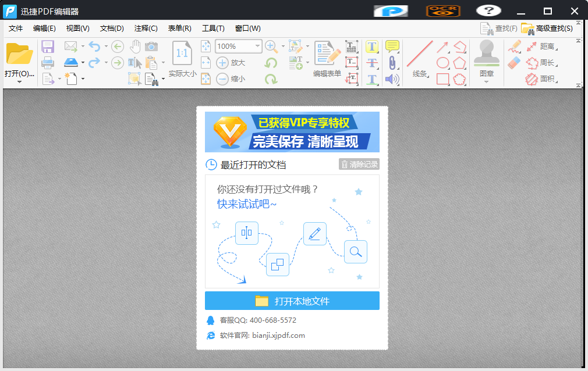
Task: Select the Cloud shape tool
Action: (x=459, y=79)
